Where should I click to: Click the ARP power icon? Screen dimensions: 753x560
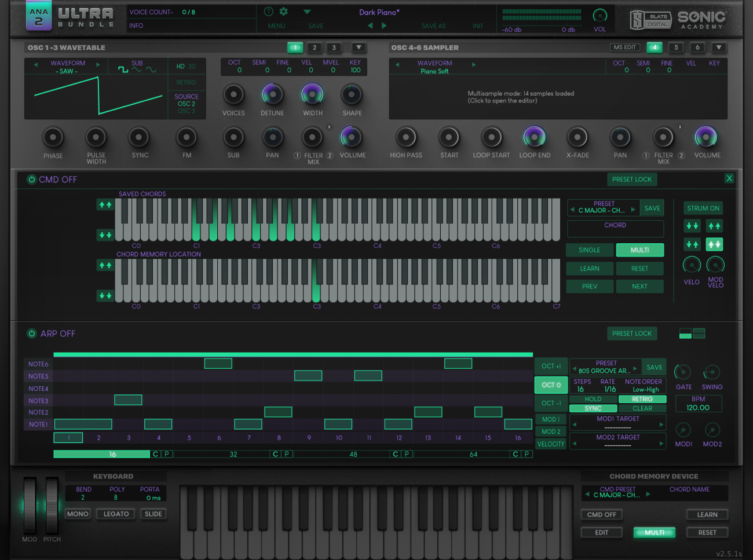click(x=32, y=334)
